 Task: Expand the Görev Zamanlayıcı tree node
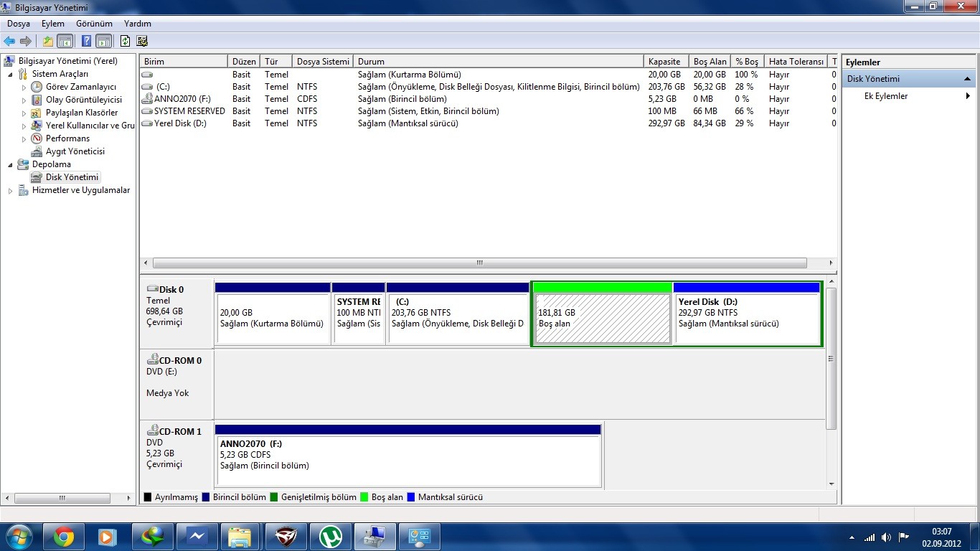(24, 88)
